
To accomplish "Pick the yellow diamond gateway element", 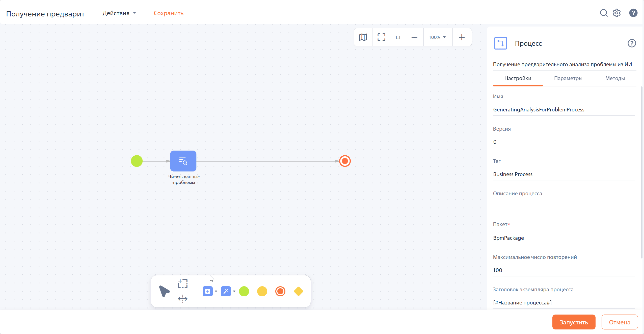I will click(x=298, y=291).
